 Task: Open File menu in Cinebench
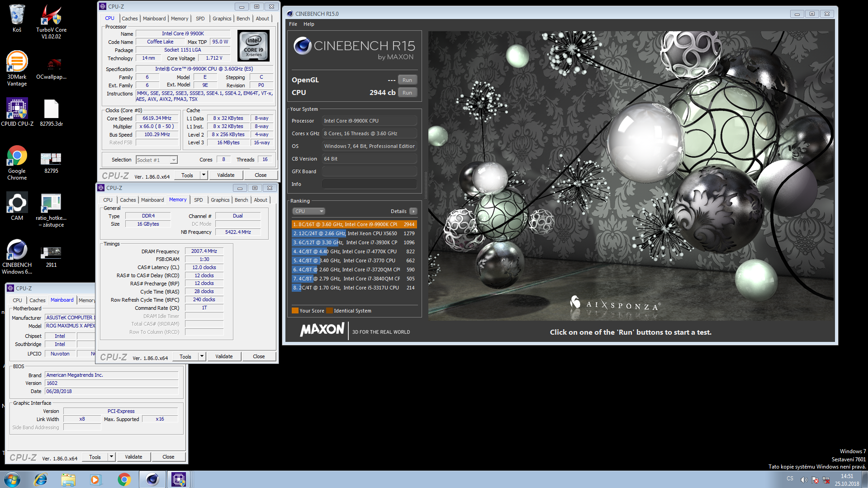[293, 24]
